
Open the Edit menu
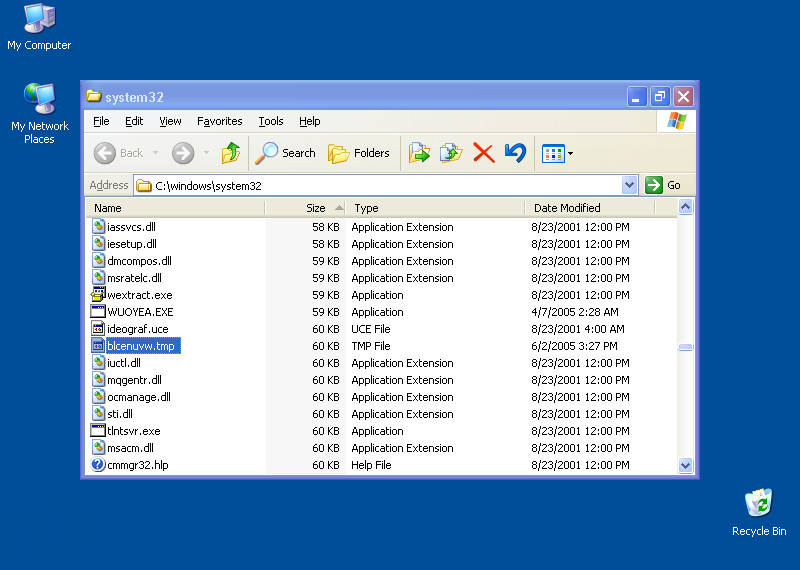pyautogui.click(x=134, y=121)
